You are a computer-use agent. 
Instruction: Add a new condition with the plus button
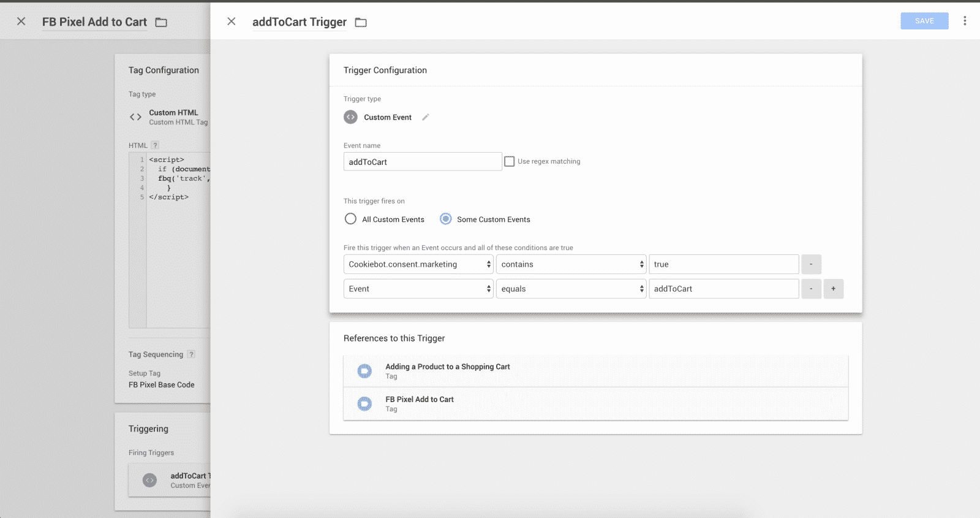(x=834, y=289)
